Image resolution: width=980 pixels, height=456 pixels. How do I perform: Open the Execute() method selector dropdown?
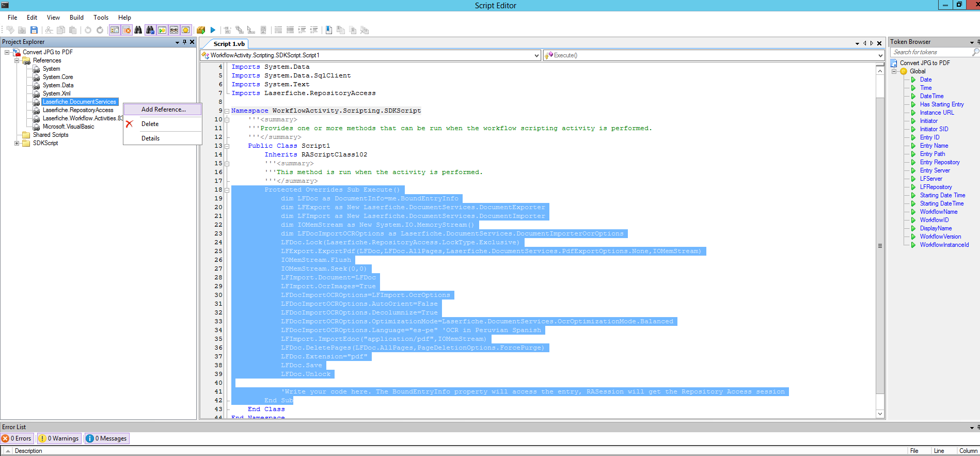coord(880,55)
